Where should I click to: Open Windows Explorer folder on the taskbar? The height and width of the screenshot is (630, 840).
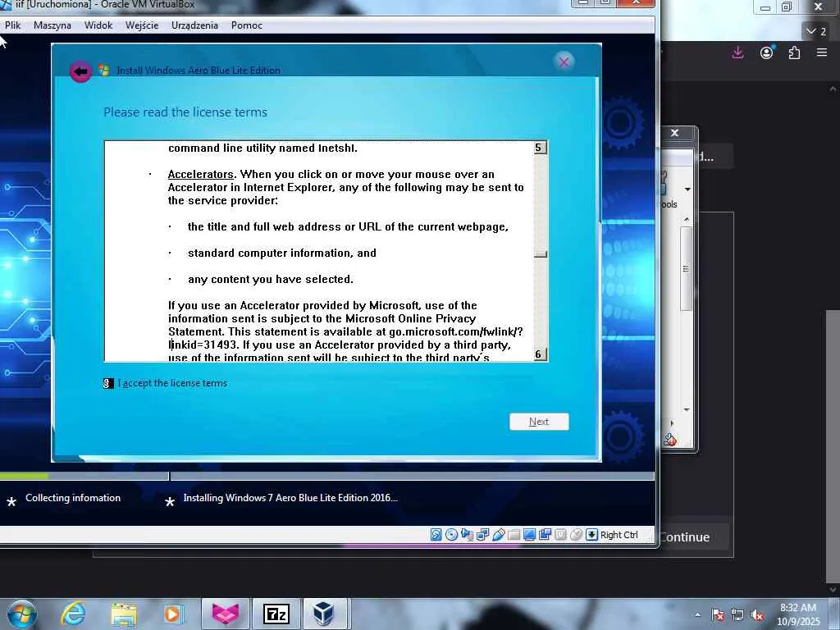point(125,614)
